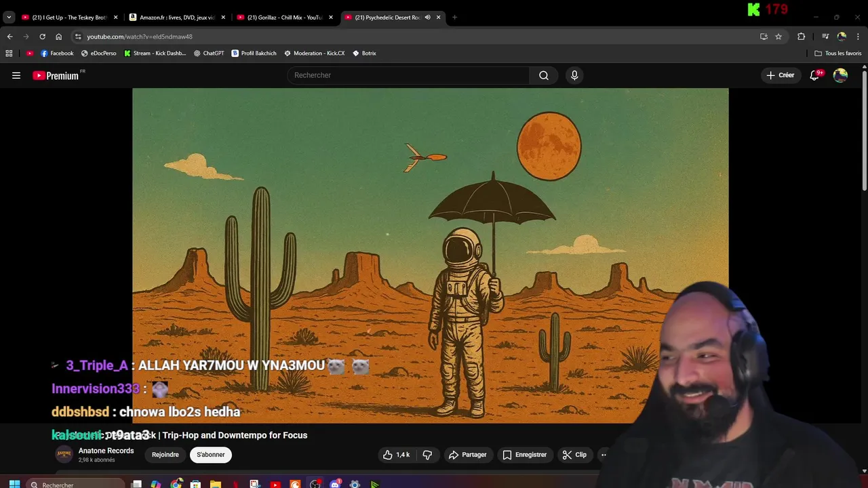Open Moderation - Kick.CX bookmark
This screenshot has height=488, width=868.
point(314,53)
